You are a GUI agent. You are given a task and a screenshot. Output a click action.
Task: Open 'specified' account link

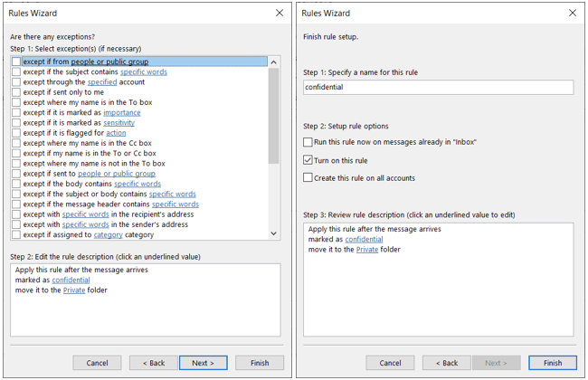click(102, 81)
